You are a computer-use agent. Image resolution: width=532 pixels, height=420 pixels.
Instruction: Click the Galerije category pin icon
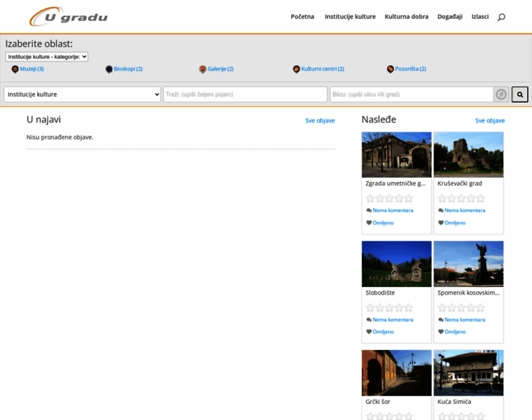point(202,69)
